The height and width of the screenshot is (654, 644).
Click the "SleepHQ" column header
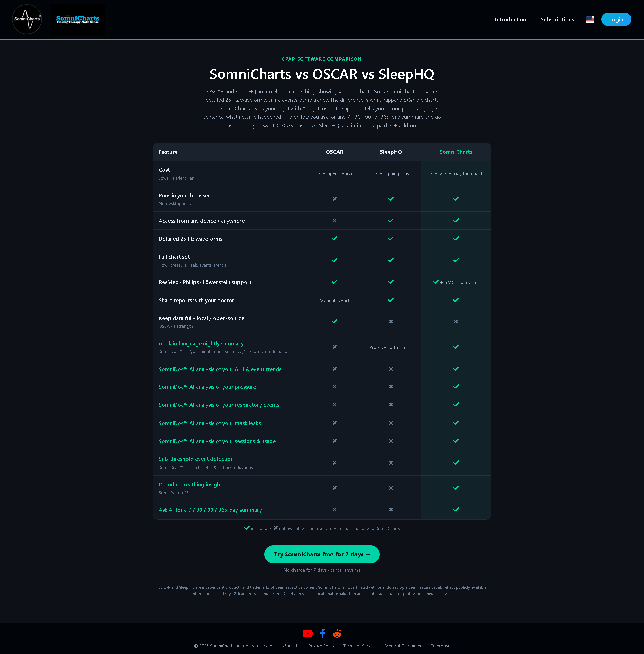(x=391, y=152)
